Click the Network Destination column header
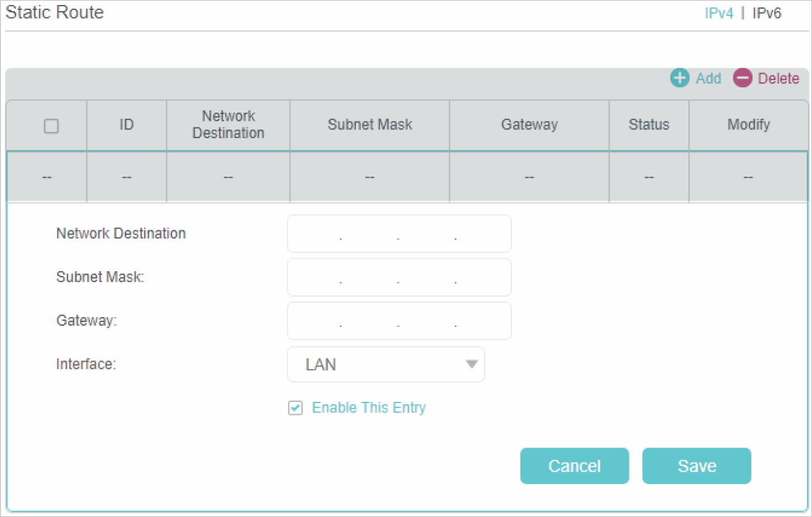Screen dimensions: 812x517 [228, 124]
